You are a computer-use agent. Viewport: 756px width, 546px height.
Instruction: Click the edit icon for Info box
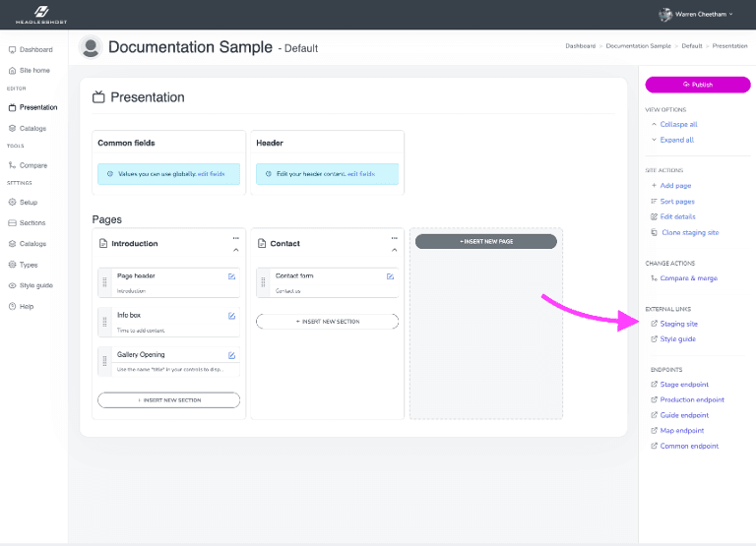pos(231,316)
